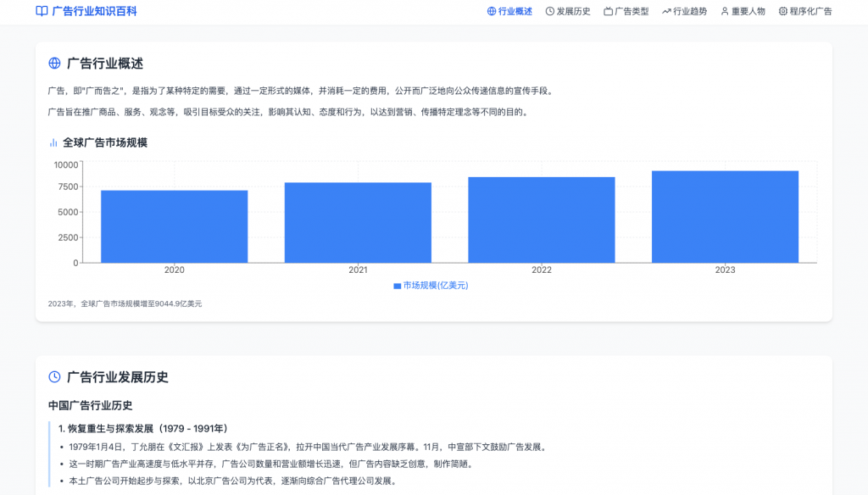The image size is (868, 495).
Task: Click the 2020 x-axis label
Action: pyautogui.click(x=175, y=270)
